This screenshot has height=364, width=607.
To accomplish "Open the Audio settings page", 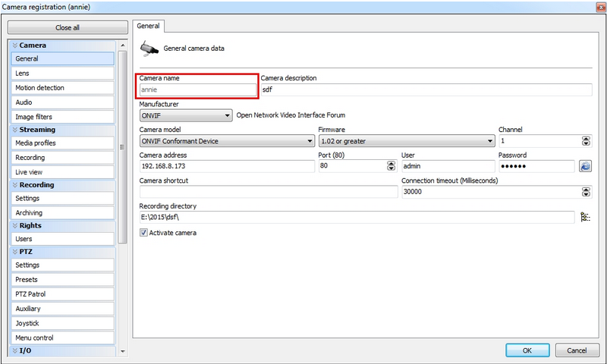I will [63, 102].
